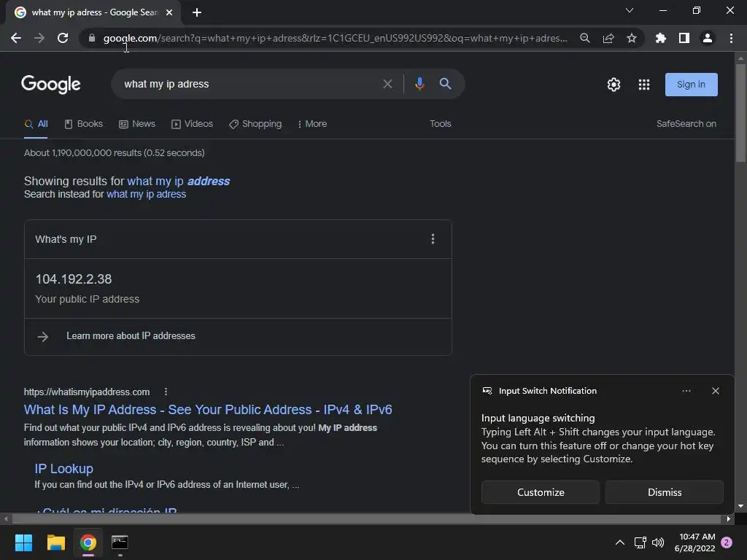Open notification's three-dot options
Viewport: 747px width, 560px height.
click(686, 391)
